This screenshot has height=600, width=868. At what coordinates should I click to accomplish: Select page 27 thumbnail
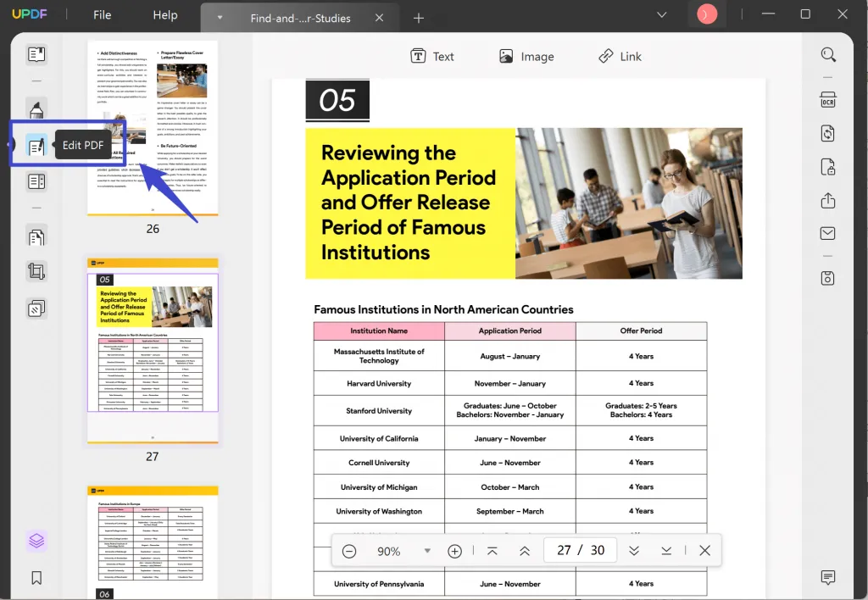click(x=153, y=350)
